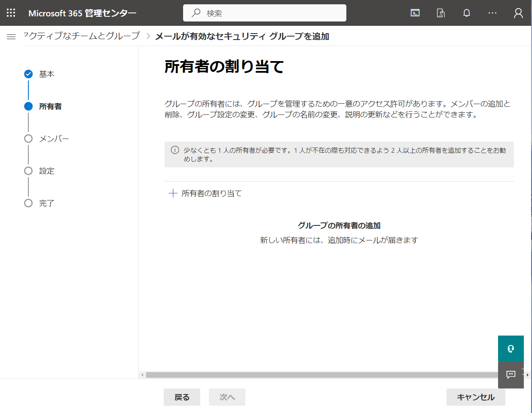The image size is (532, 413).
Task: Click the heading 所有者の割り当て
Action: click(224, 67)
